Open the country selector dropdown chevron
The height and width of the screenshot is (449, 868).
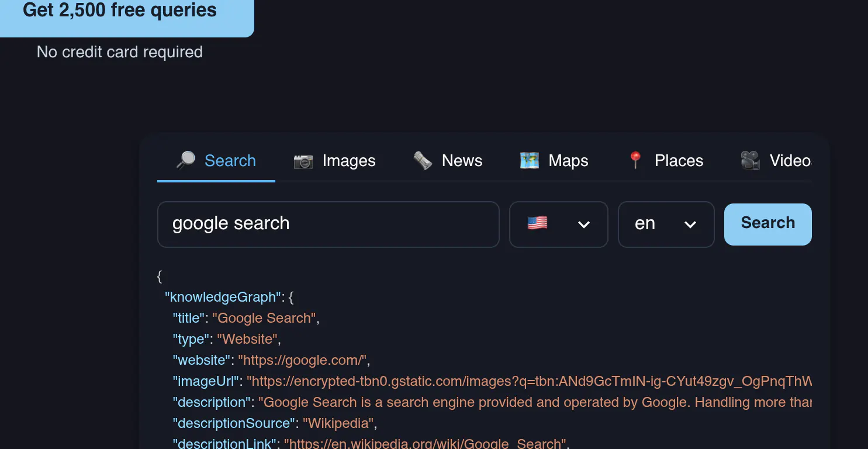(583, 224)
